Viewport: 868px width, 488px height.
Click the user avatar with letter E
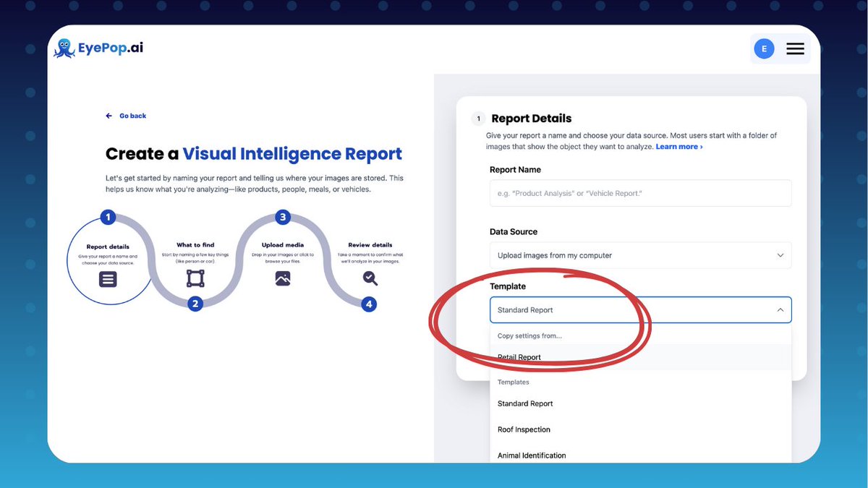coord(764,48)
